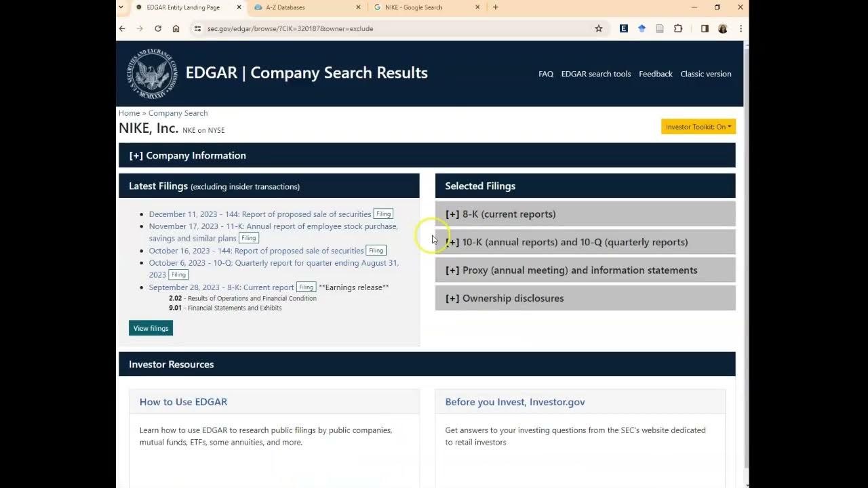868x488 pixels.
Task: Click item 2.02 Results of Operations text
Action: tap(243, 298)
